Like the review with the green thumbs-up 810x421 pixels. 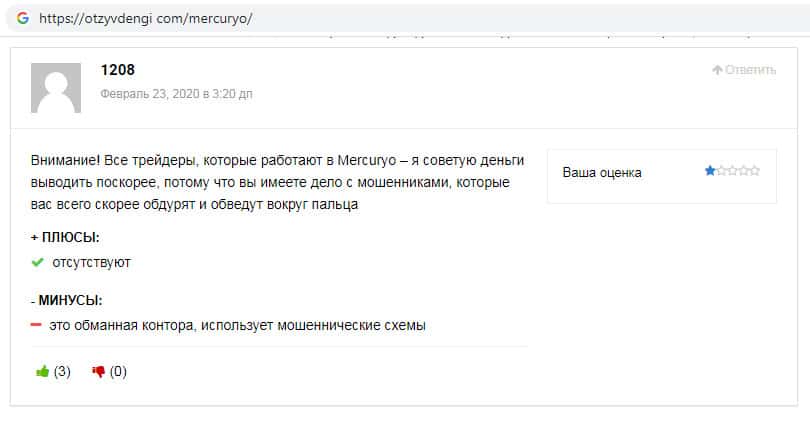42,372
